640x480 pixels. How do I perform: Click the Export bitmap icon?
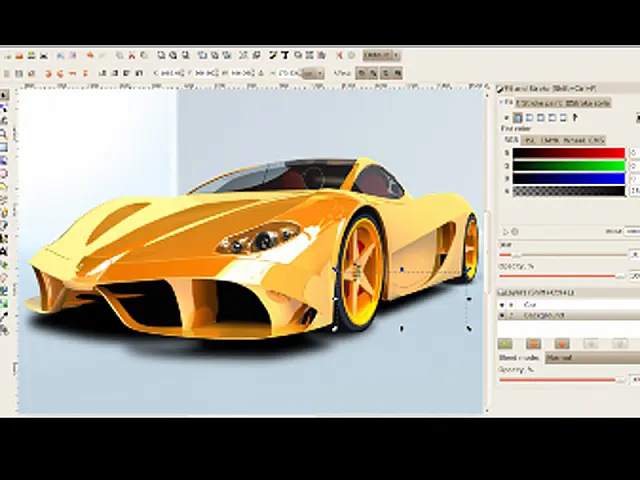72,56
